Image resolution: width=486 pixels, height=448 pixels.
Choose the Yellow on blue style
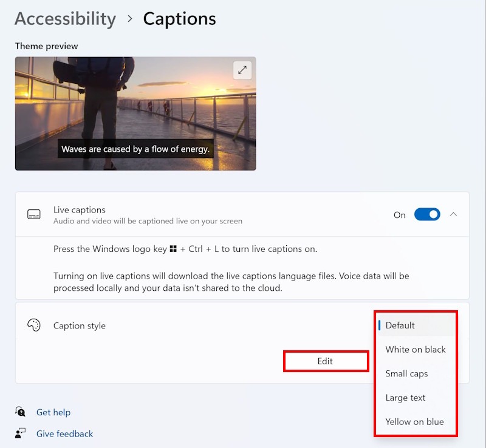point(414,422)
